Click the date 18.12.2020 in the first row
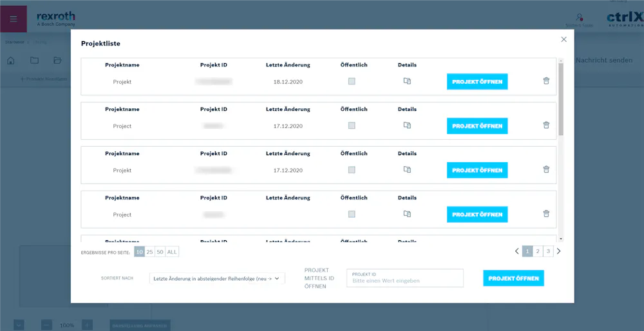 pyautogui.click(x=288, y=82)
